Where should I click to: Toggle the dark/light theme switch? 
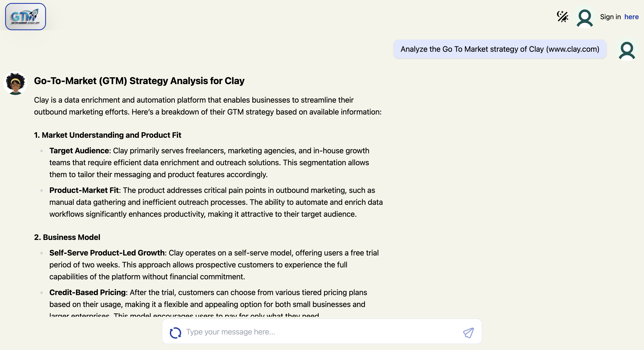(562, 17)
